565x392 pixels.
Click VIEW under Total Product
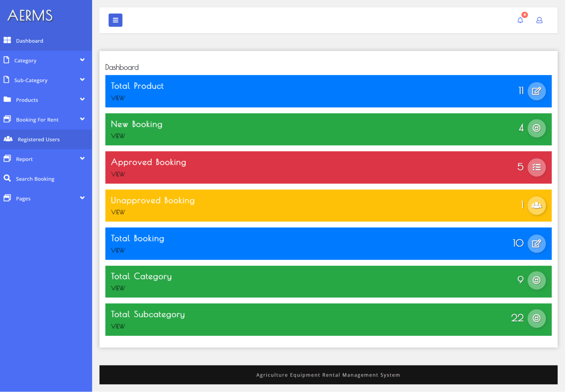click(118, 98)
